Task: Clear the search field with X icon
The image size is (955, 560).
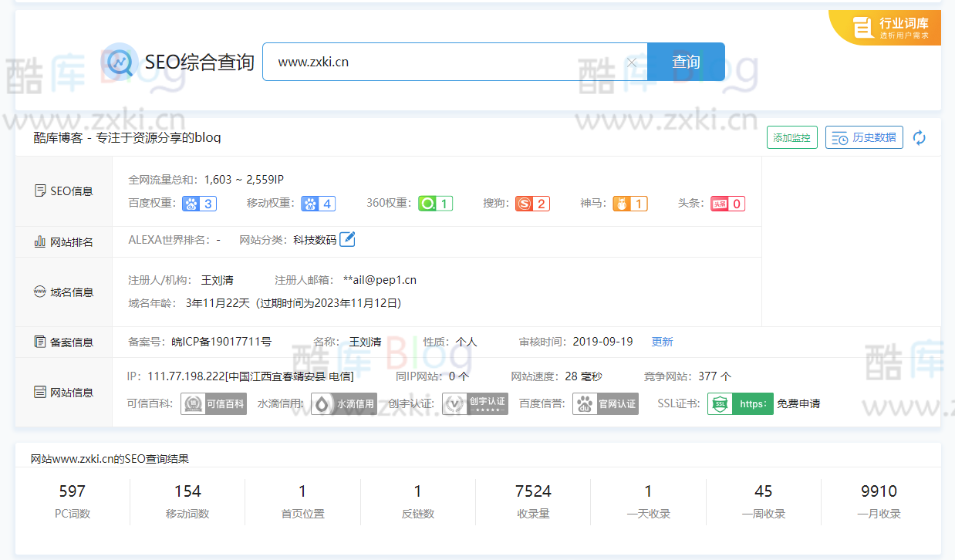Action: 631,62
